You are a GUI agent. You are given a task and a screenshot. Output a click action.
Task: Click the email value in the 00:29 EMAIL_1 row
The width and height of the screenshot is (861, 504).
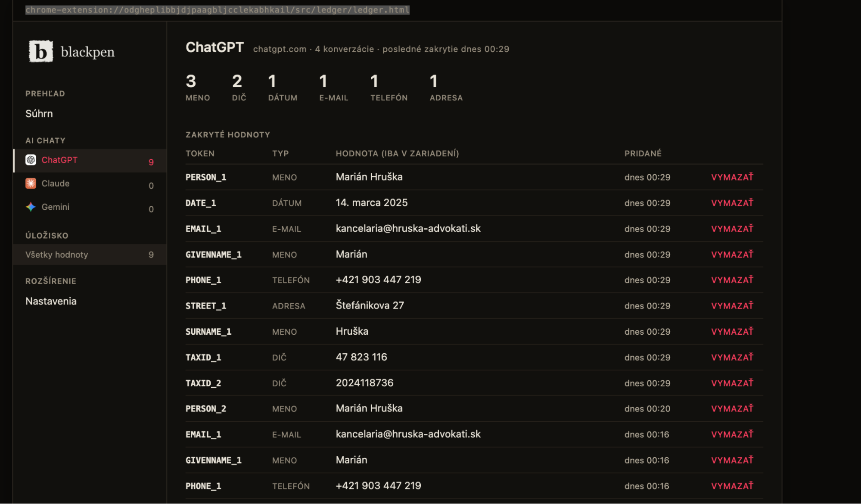[x=408, y=229]
